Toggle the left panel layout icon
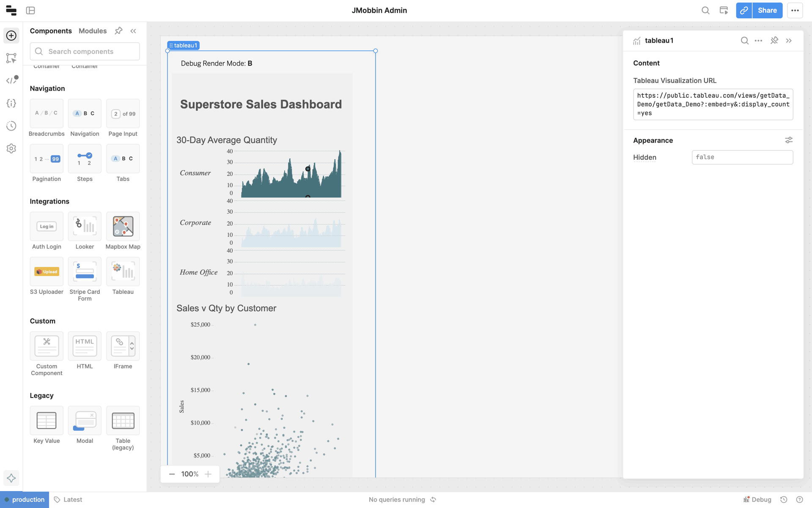This screenshot has height=508, width=812. coord(30,11)
